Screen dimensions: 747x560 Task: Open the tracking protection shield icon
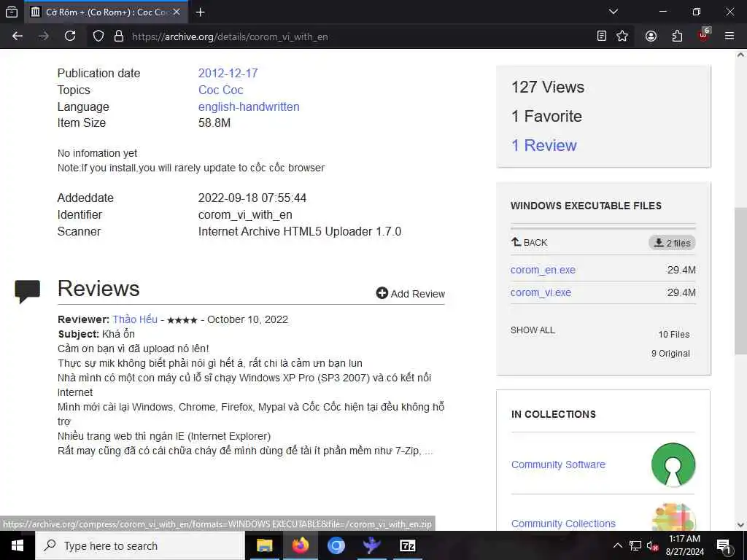coord(98,36)
